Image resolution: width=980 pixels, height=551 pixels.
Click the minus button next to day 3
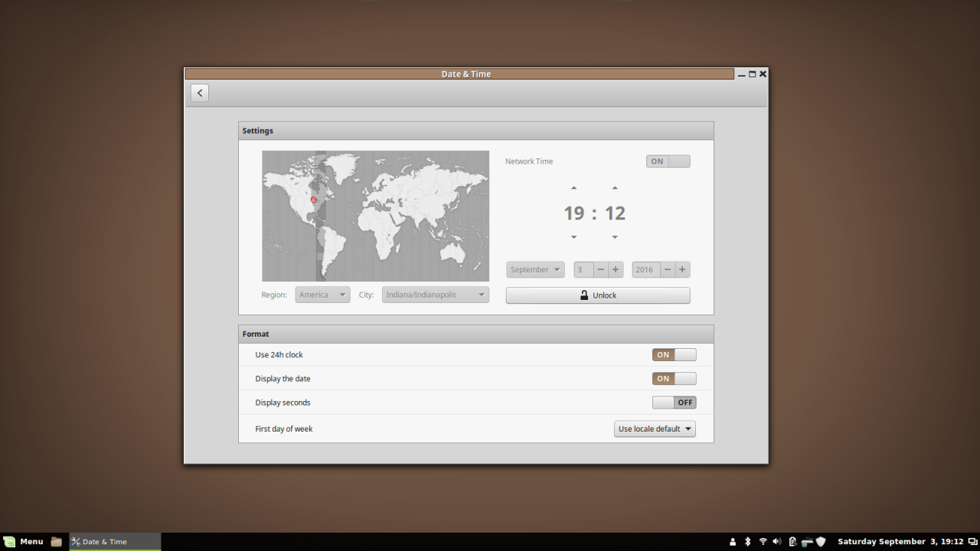coord(601,269)
